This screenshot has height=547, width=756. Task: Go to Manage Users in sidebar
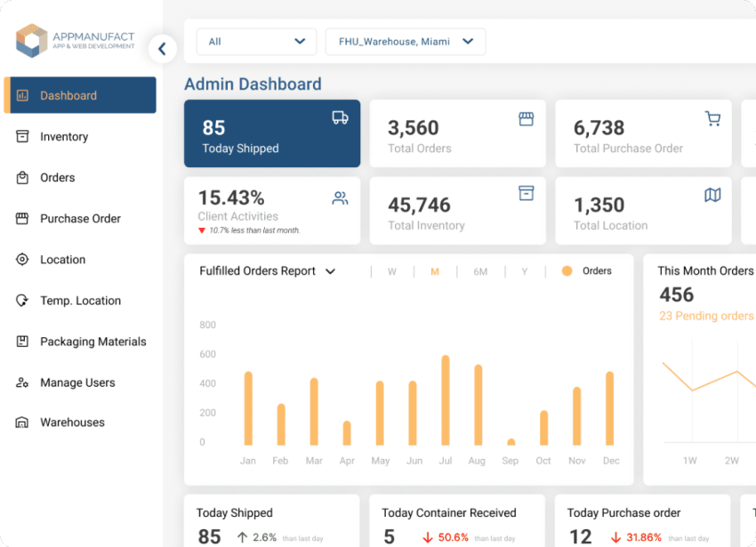[77, 382]
